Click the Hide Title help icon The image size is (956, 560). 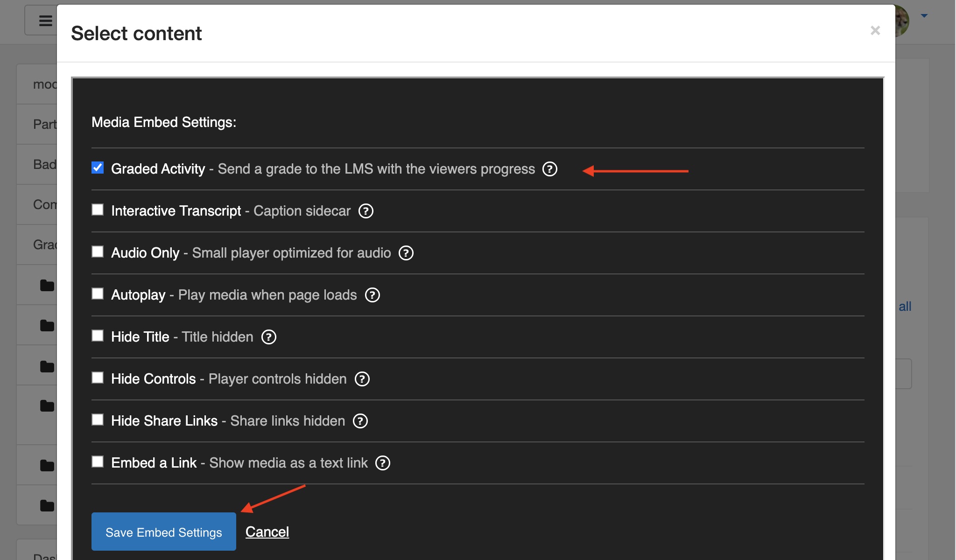click(x=269, y=336)
